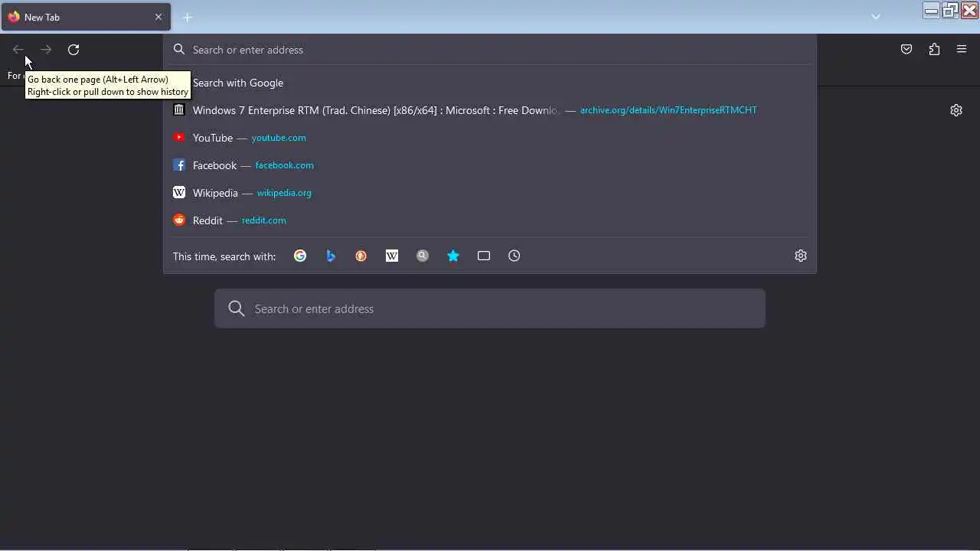Search this time with Bing icon
980x551 pixels.
click(x=331, y=256)
